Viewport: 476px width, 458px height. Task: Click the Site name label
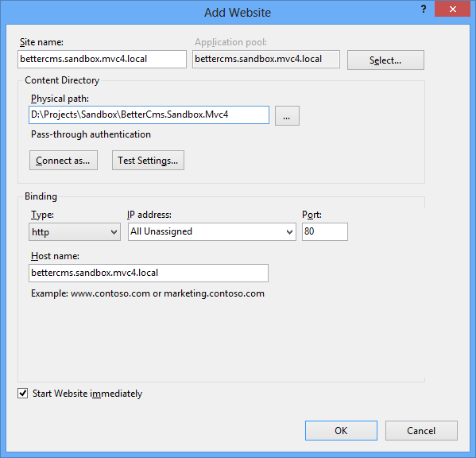(41, 42)
